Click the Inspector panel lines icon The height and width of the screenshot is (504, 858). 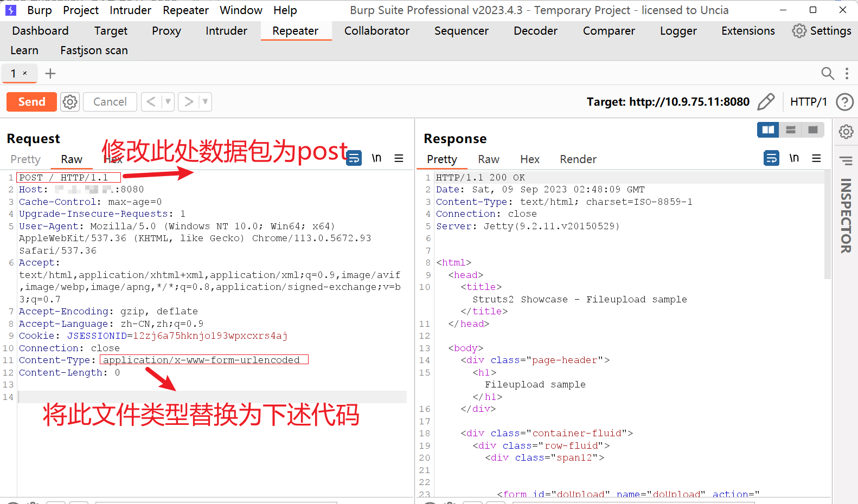pyautogui.click(x=846, y=161)
